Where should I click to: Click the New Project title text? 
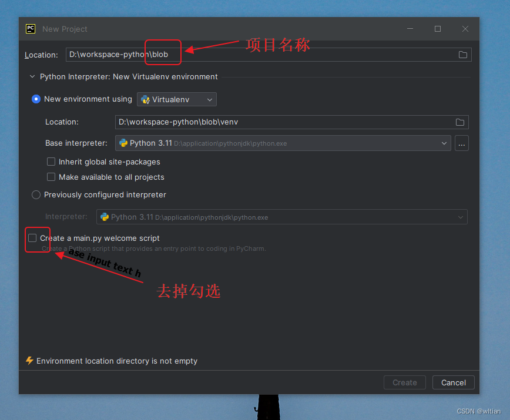(x=65, y=29)
